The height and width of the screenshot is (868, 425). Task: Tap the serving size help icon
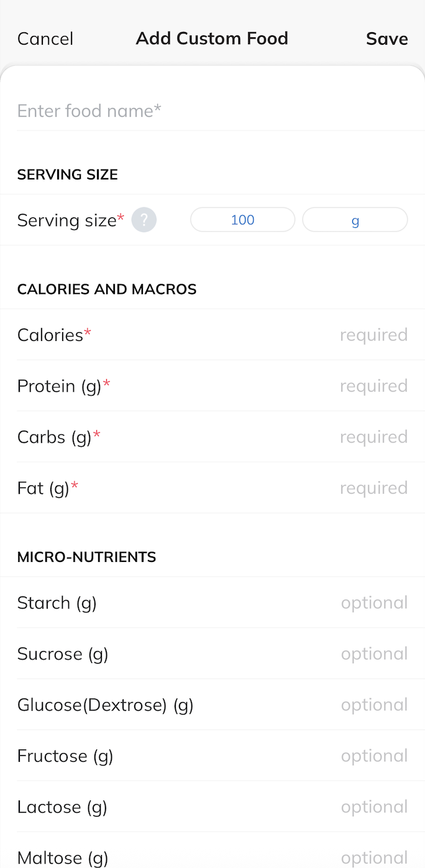point(144,220)
